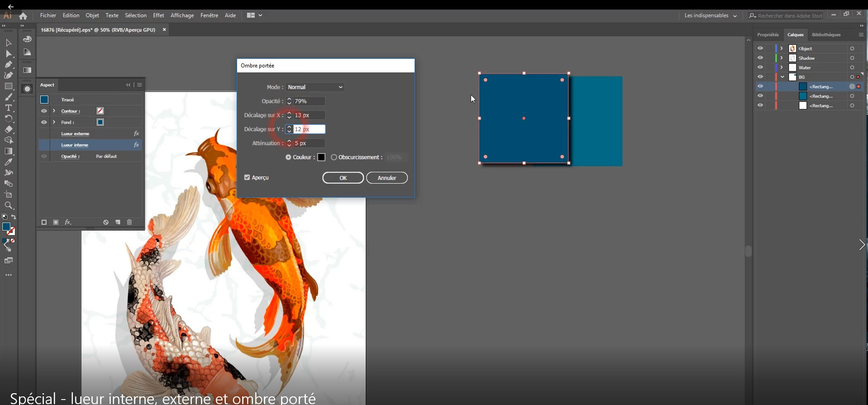Screen dimensions: 868x405
Task: Select the Type tool
Action: point(9,108)
